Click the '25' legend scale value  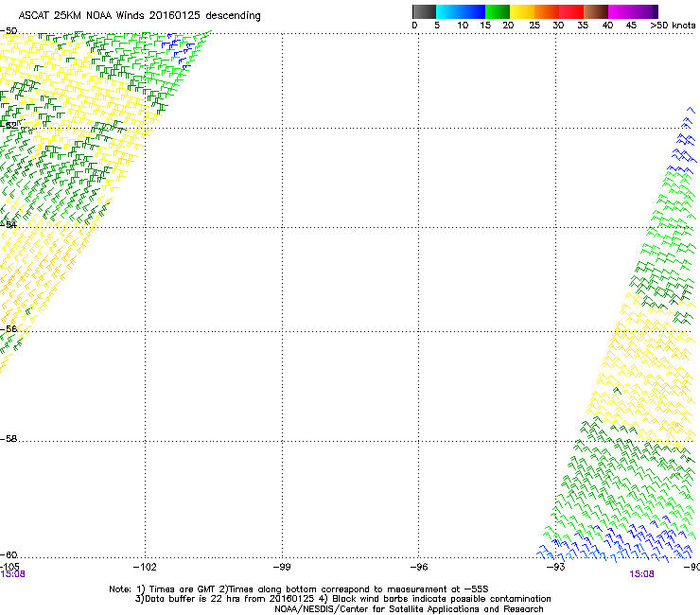534,26
